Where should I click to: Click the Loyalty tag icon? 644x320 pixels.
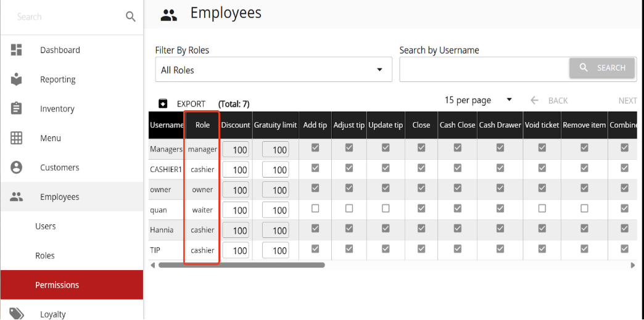(x=17, y=314)
